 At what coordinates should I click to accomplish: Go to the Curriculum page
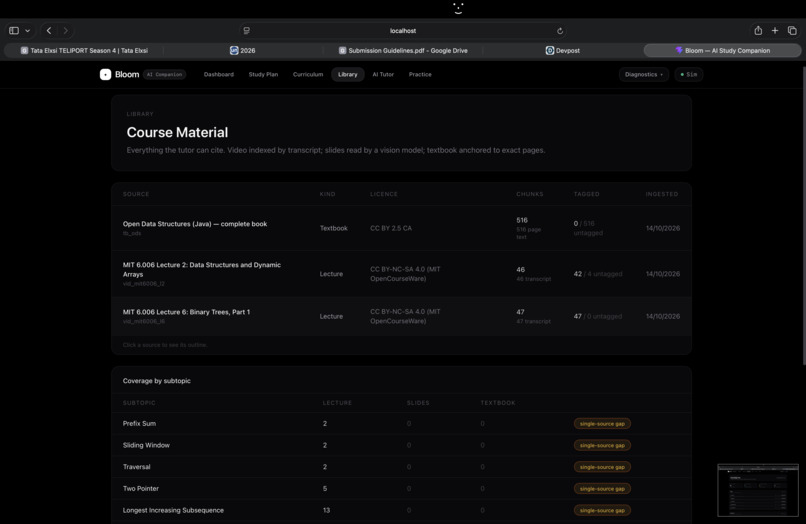tap(308, 75)
